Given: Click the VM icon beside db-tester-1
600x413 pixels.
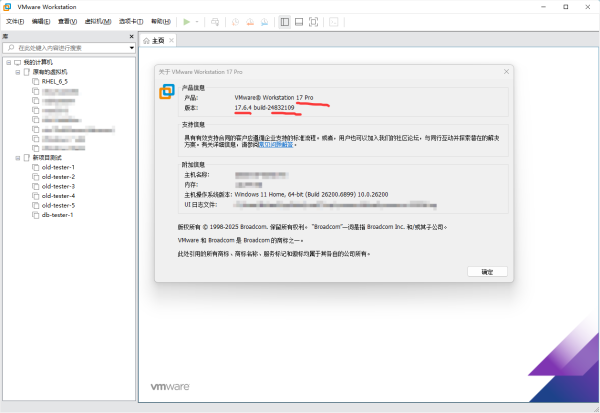Looking at the screenshot, I should (x=36, y=215).
